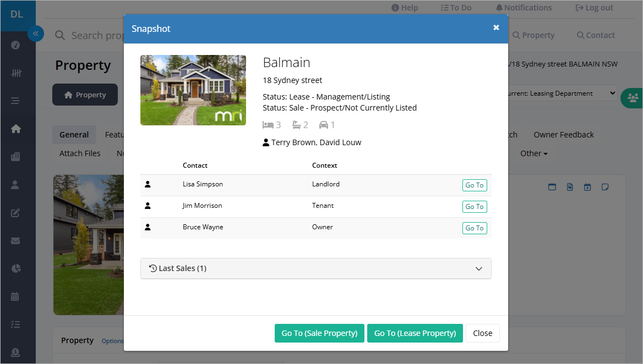The width and height of the screenshot is (643, 364).
Task: Click the Bruce Wayne name
Action: pos(203,227)
